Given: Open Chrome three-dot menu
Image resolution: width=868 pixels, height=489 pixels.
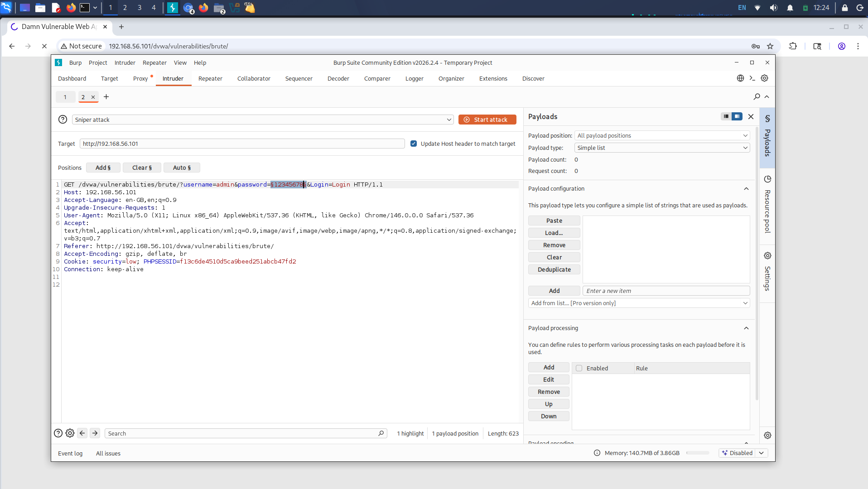Looking at the screenshot, I should 858,46.
